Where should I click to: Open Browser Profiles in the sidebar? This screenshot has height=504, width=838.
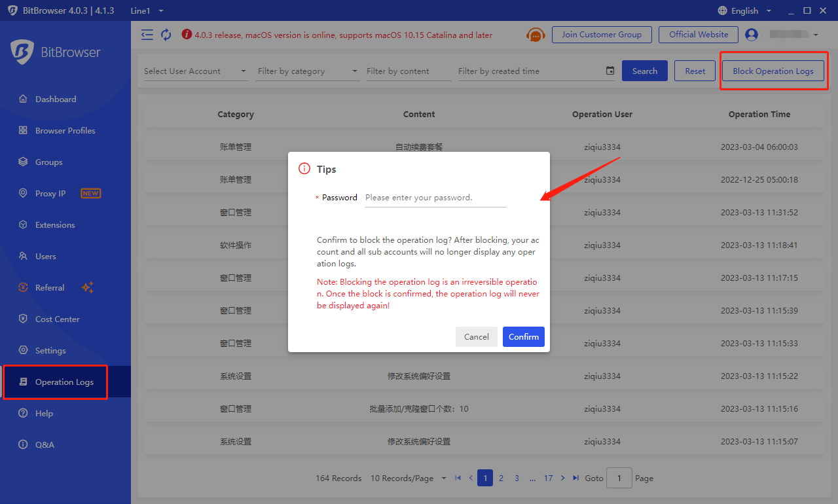[x=65, y=131]
